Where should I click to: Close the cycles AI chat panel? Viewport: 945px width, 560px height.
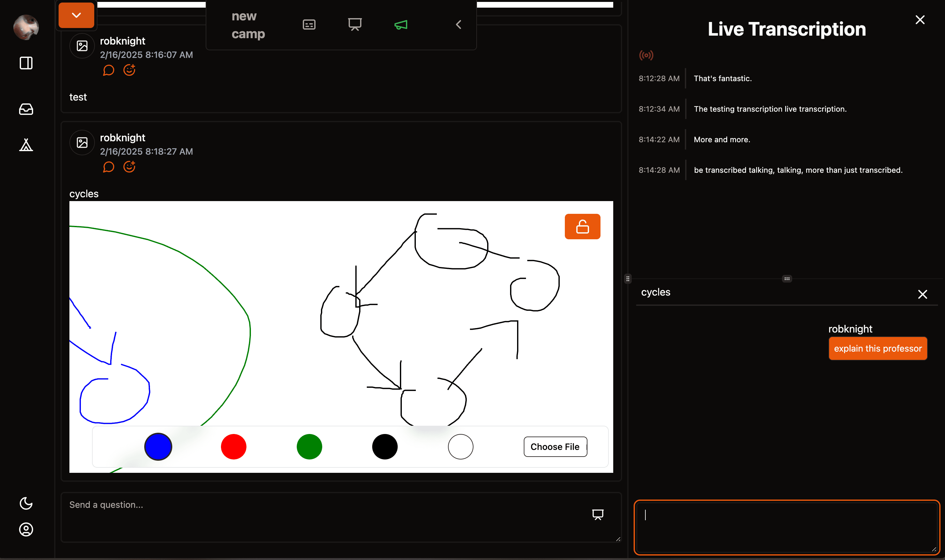pos(922,294)
